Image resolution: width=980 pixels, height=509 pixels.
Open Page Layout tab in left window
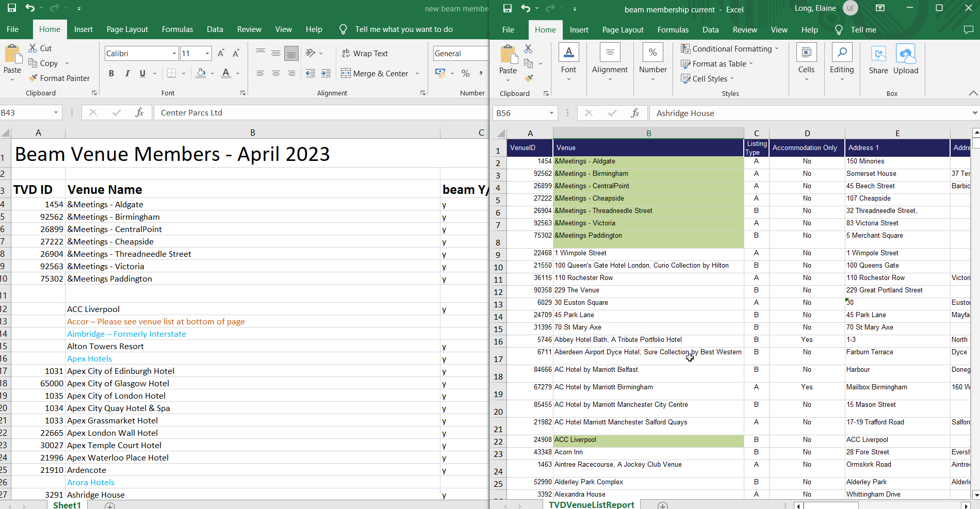[x=127, y=29]
